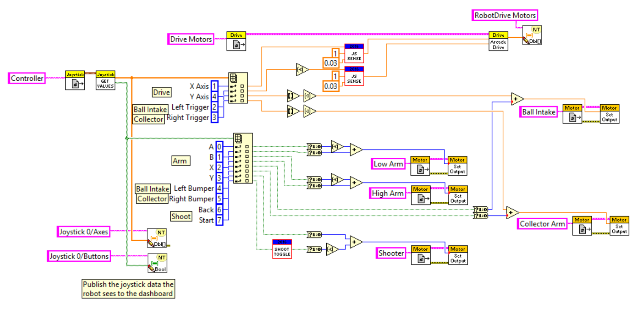Select the upper 0.03 numeric constant
The height and width of the screenshot is (313, 644).
click(331, 63)
